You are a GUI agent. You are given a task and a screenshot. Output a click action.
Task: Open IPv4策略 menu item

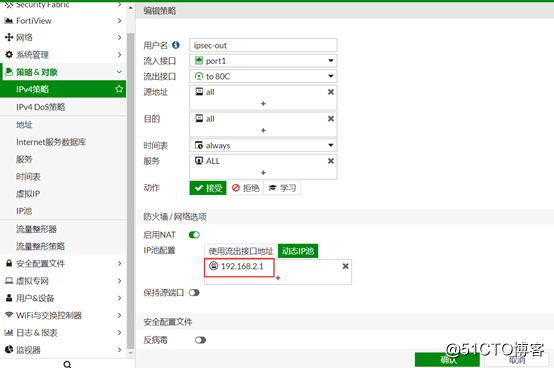point(63,89)
